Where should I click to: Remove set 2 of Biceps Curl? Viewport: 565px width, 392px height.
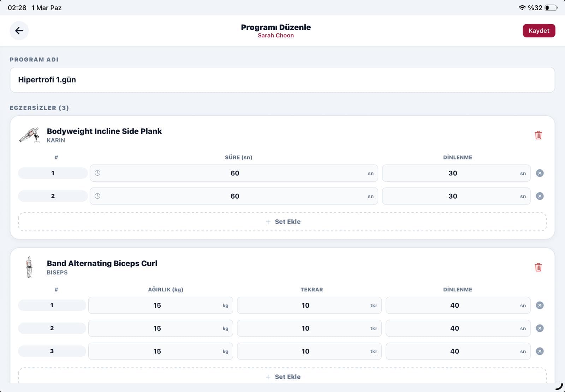pyautogui.click(x=540, y=328)
